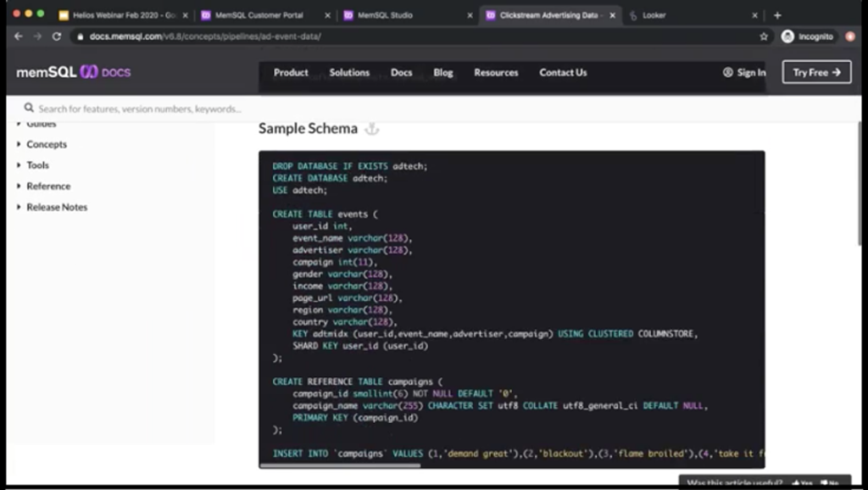
Task: Reload the page with refresh icon
Action: 57,36
